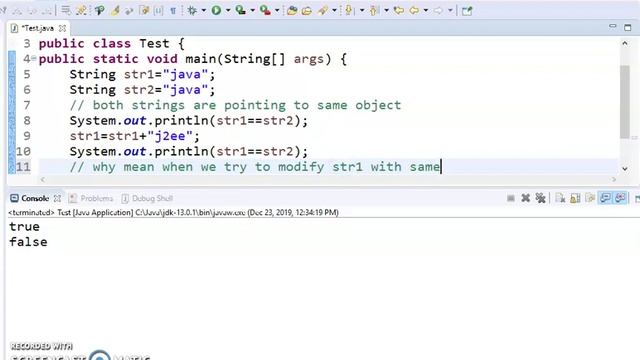Toggle Console Scroll Lock icon
The image size is (640, 360).
pyautogui.click(x=575, y=198)
